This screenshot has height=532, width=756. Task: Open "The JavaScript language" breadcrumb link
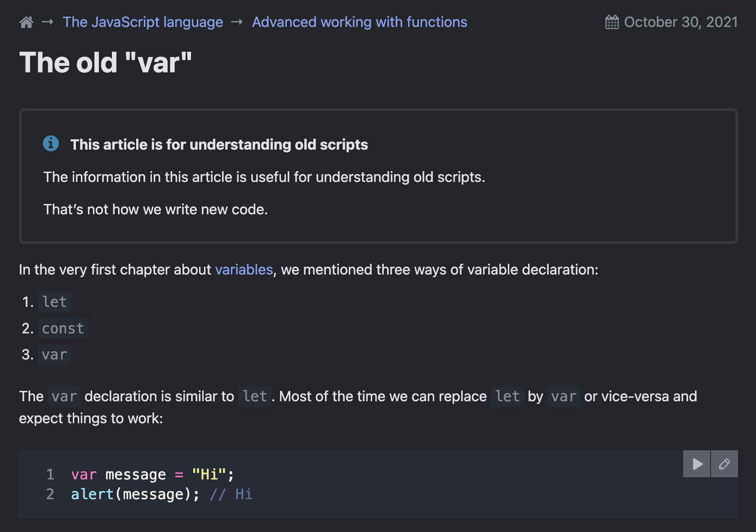142,22
